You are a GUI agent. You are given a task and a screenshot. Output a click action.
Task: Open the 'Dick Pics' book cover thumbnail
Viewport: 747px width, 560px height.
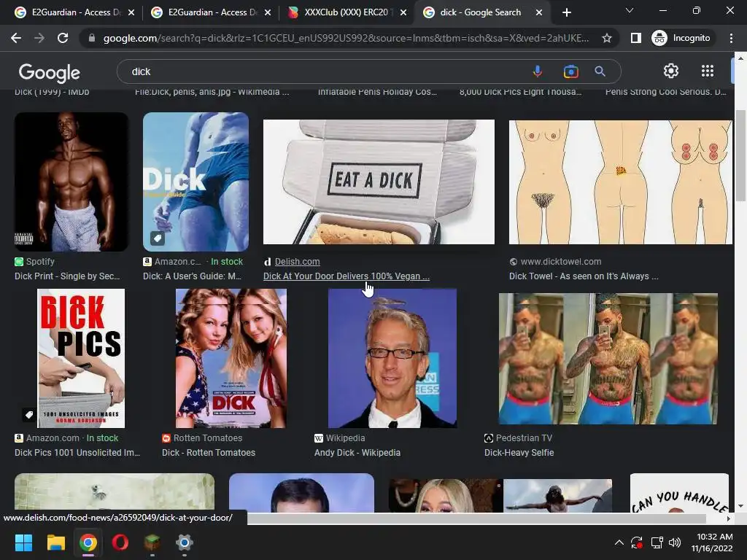(81, 358)
